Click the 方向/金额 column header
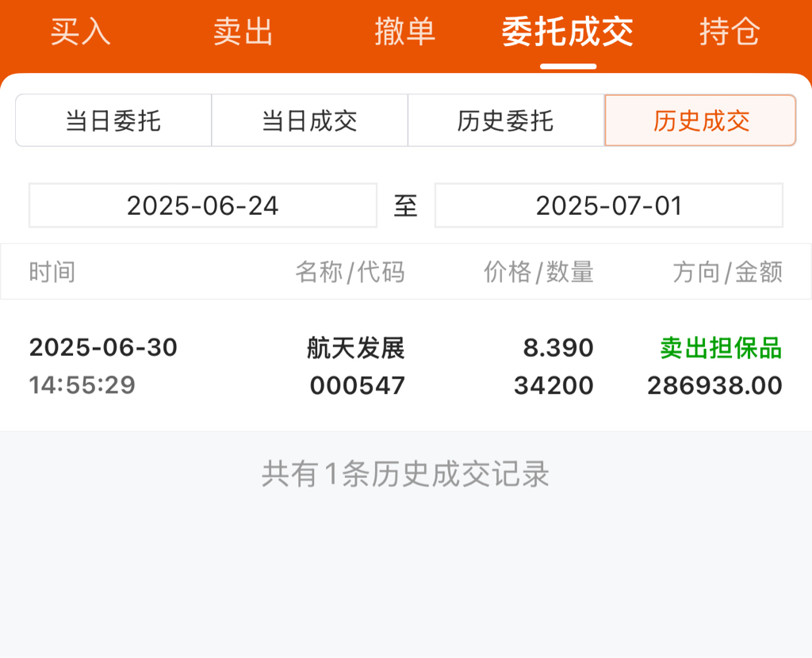 coord(728,272)
